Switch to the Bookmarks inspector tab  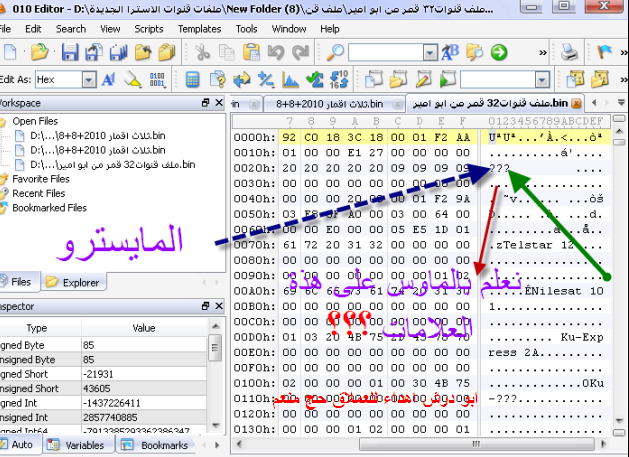158,445
